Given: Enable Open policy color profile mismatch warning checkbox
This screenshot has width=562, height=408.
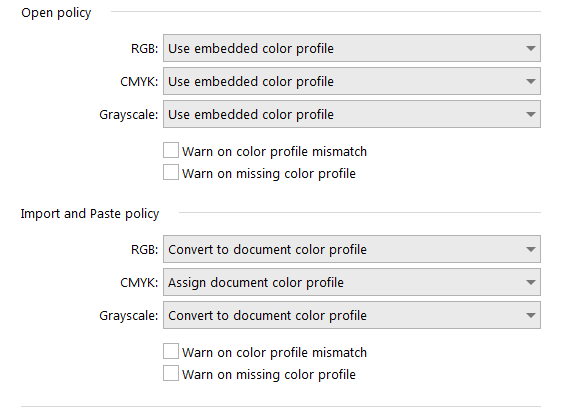Looking at the screenshot, I should tap(171, 150).
